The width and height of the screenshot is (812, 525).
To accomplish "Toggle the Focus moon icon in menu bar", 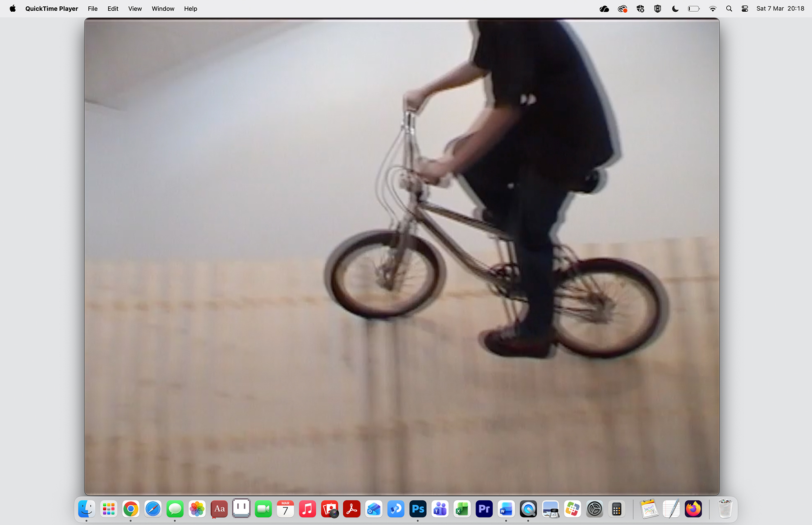I will (675, 9).
